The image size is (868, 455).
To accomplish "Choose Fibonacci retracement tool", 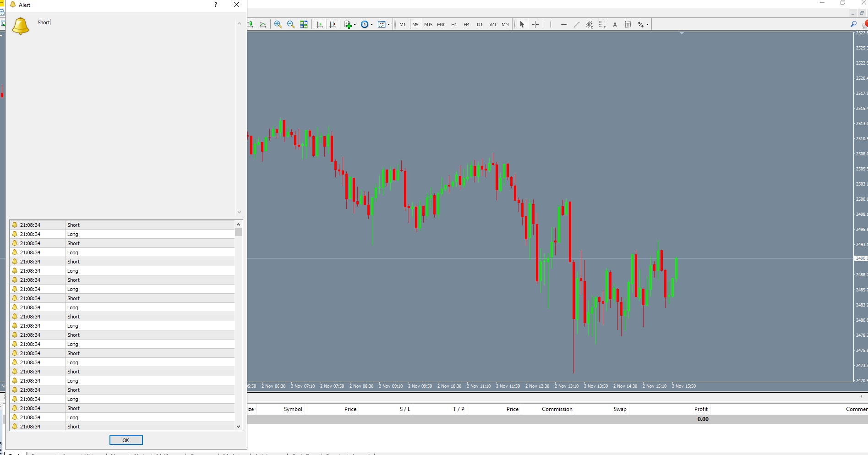I will click(x=602, y=24).
